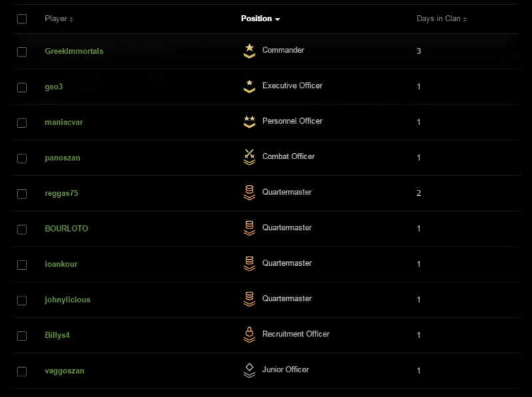Tick the checkbox beside vaggoszan
The height and width of the screenshot is (397, 532).
pos(22,372)
